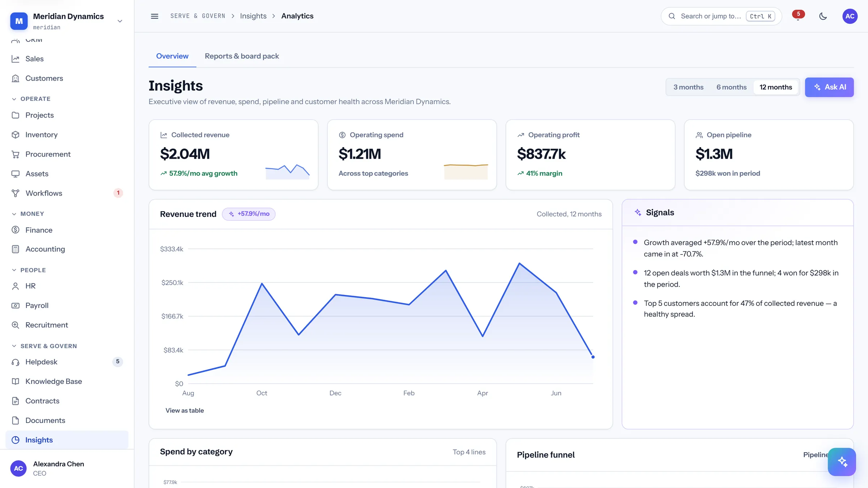
Task: Select the 3 months range
Action: [688, 87]
